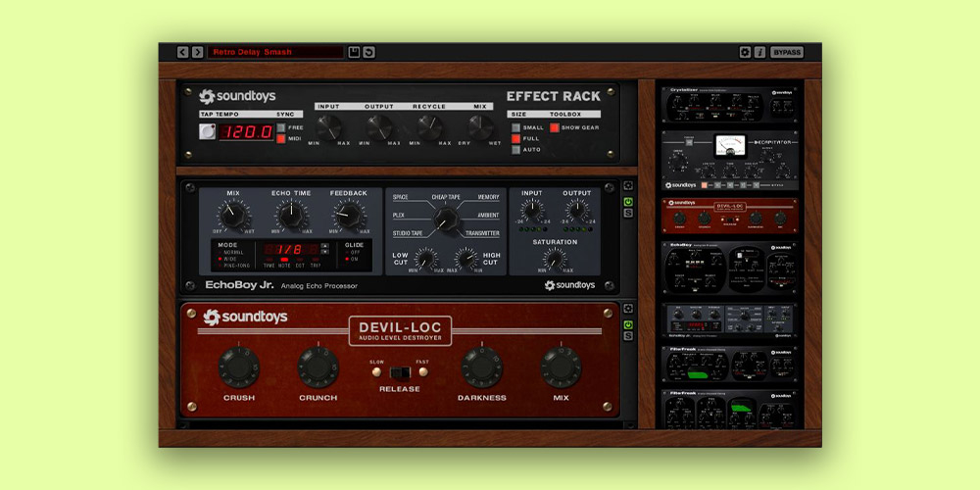Click the 120.0 tempo display field
This screenshot has width=980, height=490.
(245, 132)
